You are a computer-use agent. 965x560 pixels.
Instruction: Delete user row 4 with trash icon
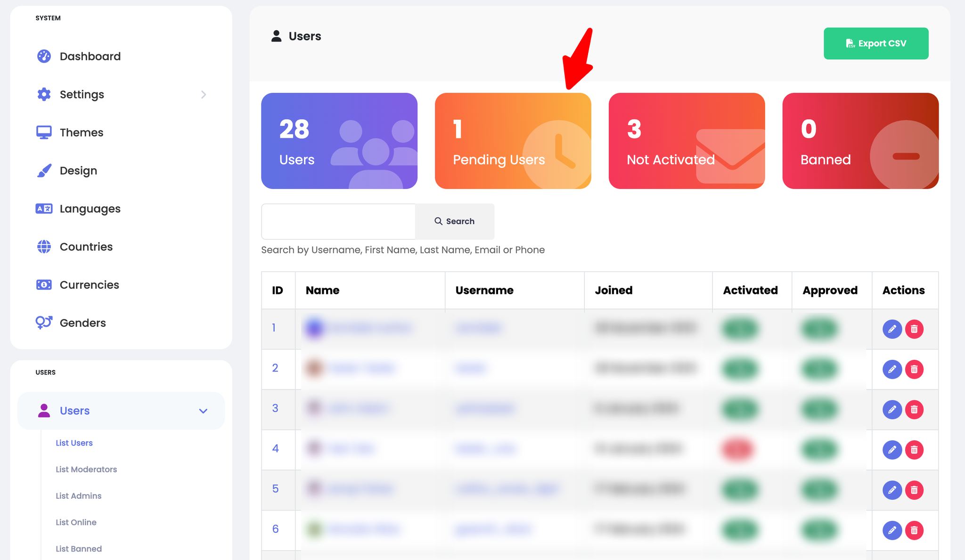click(915, 450)
